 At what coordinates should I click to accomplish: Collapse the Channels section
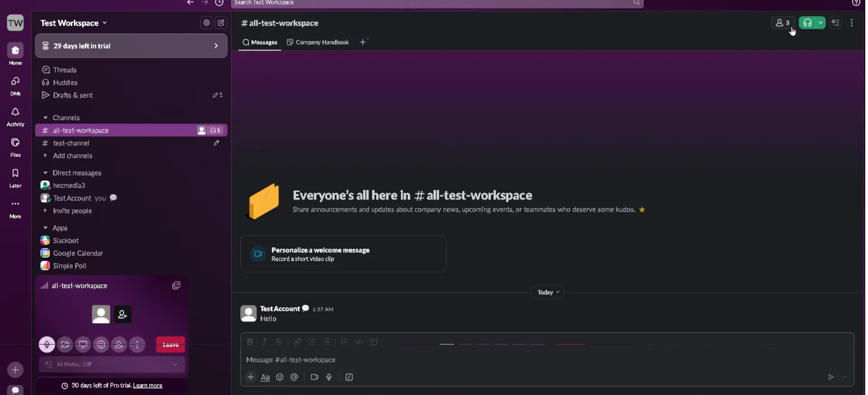[46, 118]
